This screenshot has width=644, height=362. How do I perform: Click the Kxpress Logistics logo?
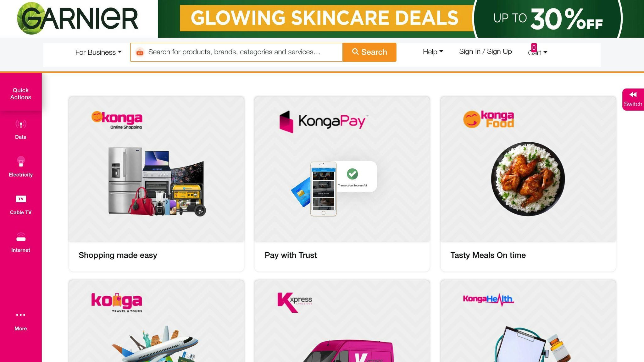(x=295, y=302)
